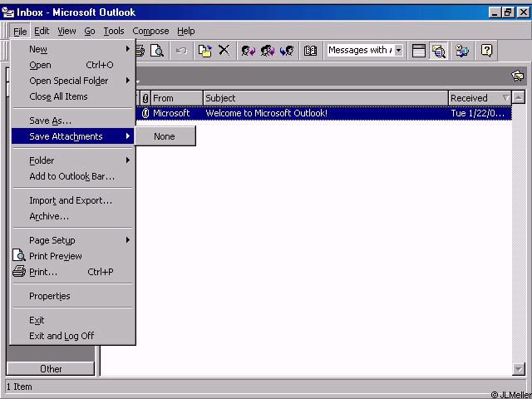
Task: Open the Help menu
Action: click(186, 32)
